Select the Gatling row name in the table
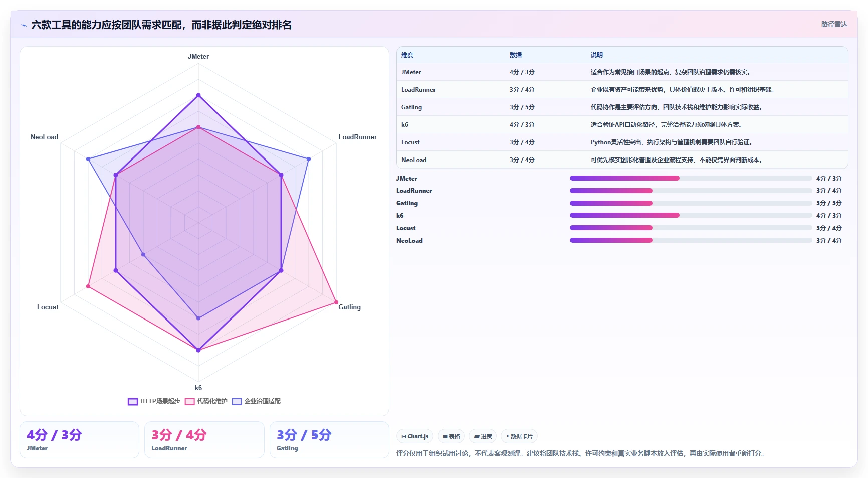Image resolution: width=868 pixels, height=478 pixels. 411,107
